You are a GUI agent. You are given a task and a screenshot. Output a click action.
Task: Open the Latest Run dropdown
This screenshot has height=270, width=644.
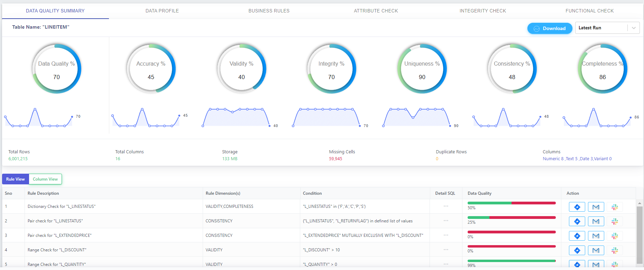click(x=602, y=28)
